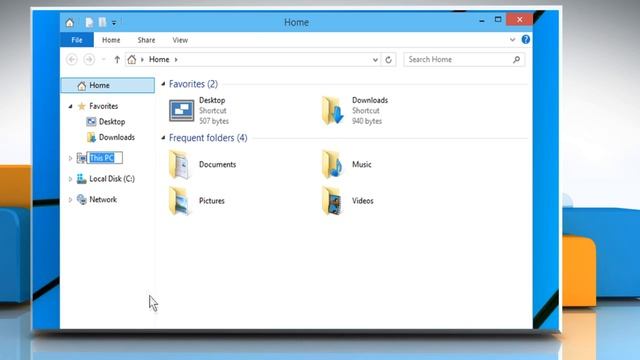The width and height of the screenshot is (640, 360).
Task: Select Downloads under Favorites in sidebar
Action: coord(117,137)
